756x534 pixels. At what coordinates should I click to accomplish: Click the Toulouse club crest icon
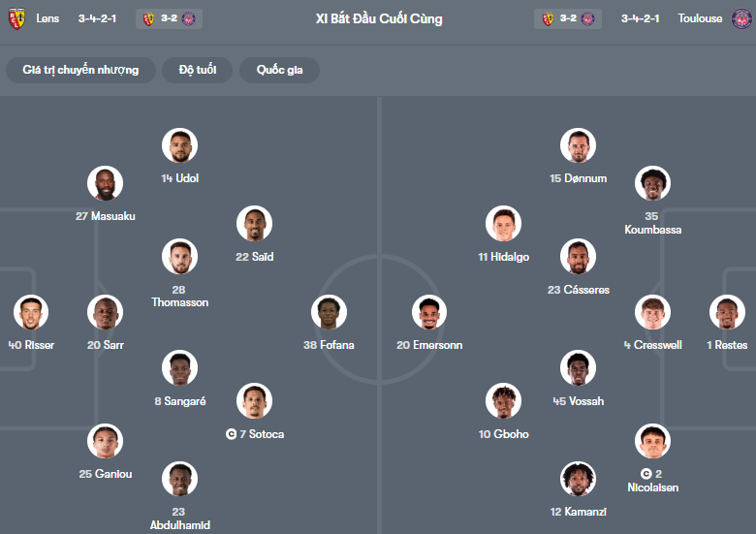[x=741, y=18]
